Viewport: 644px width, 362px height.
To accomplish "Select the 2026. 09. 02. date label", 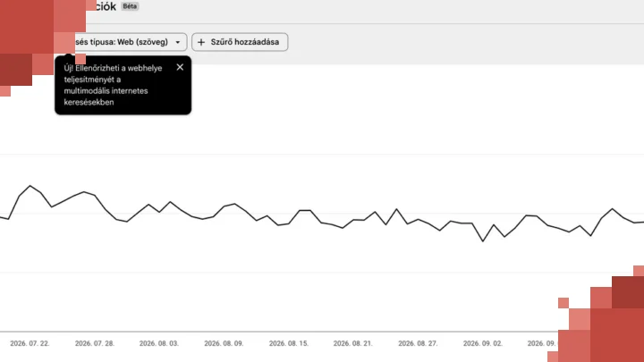I will click(483, 343).
